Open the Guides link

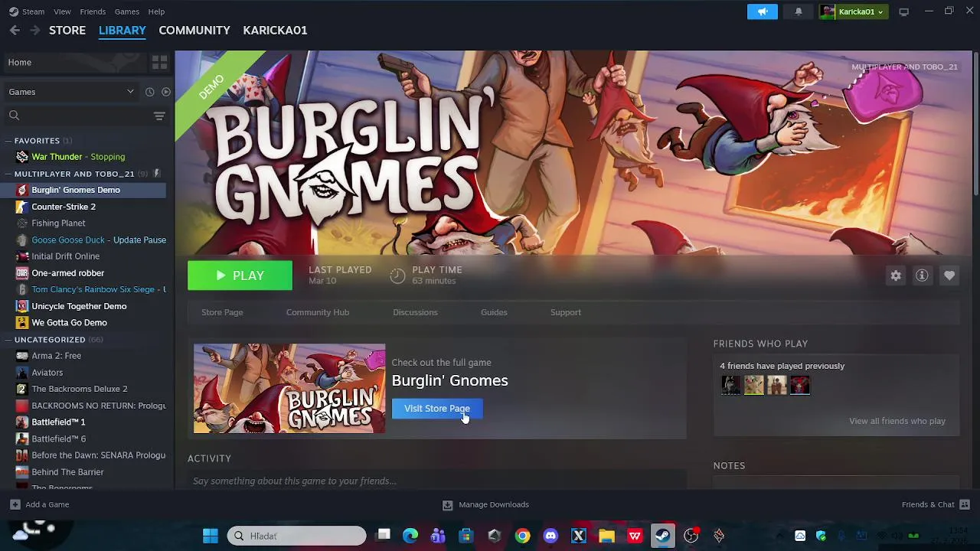pos(494,312)
